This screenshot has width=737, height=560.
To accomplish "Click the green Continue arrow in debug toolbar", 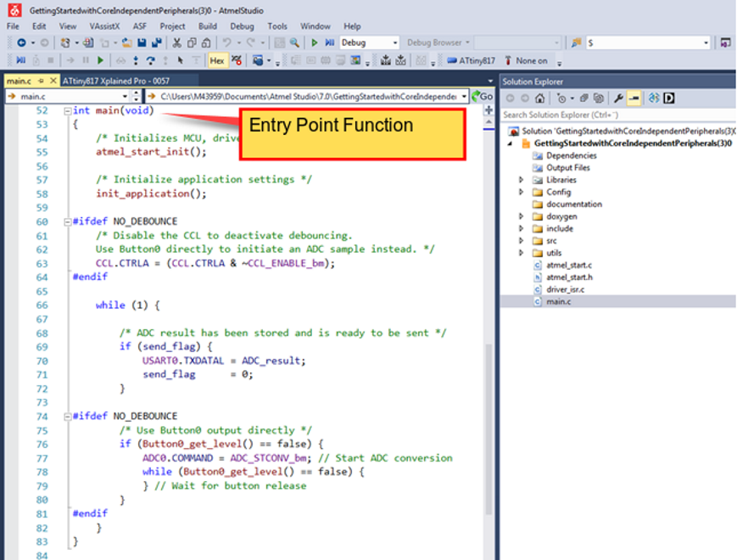I will [100, 60].
